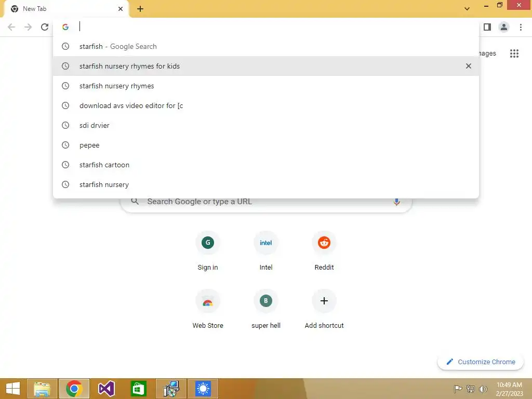Click the browser back arrow

11,27
